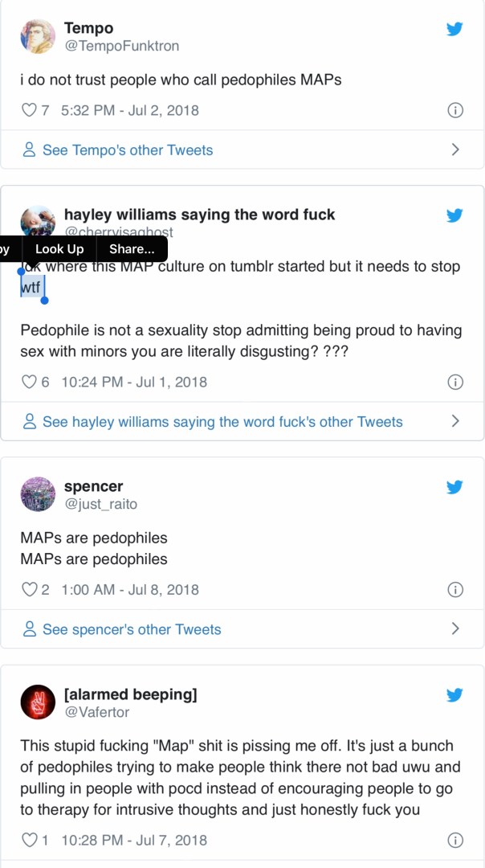Choose Share... in the selection popup

tap(132, 249)
